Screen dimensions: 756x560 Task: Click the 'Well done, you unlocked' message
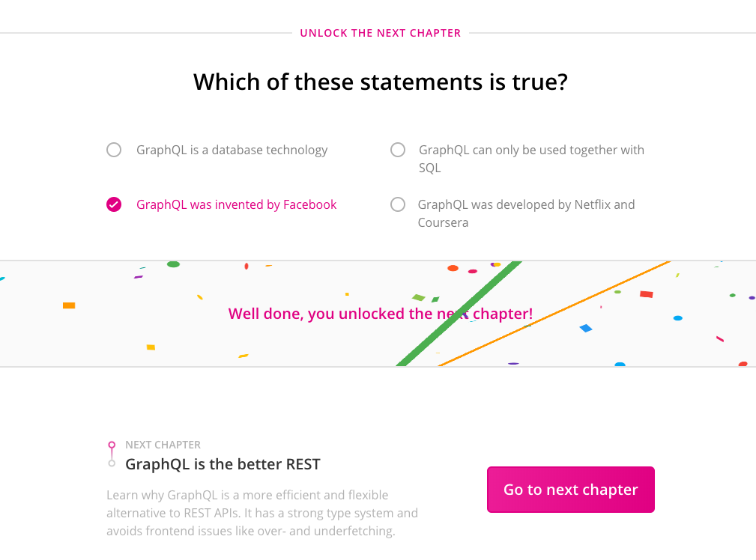pyautogui.click(x=381, y=314)
